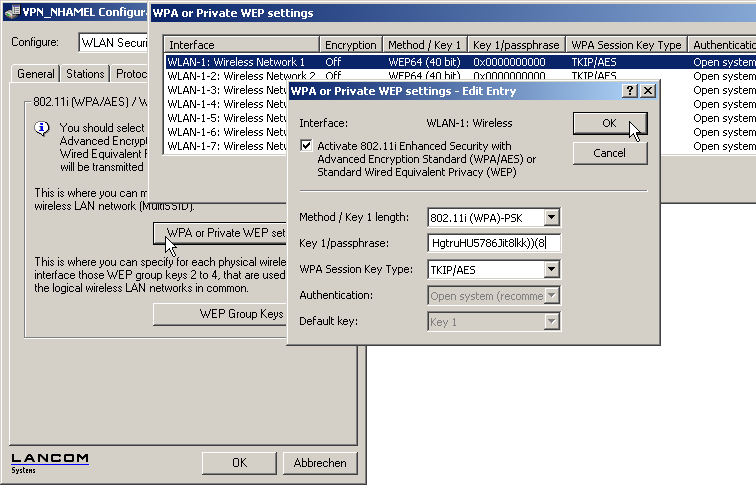Click the info icon in the 802.11i group
This screenshot has height=485, width=756.
[42, 129]
